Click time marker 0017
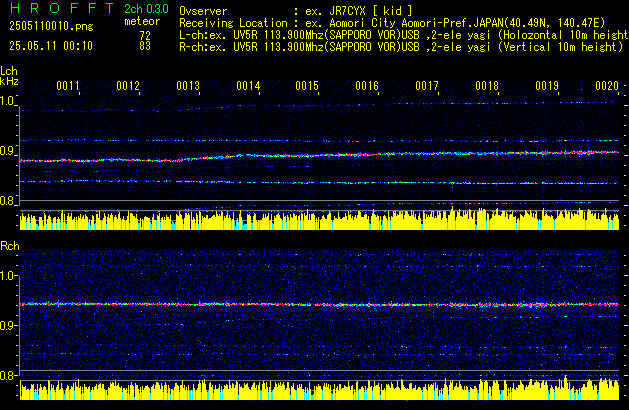 (427, 86)
